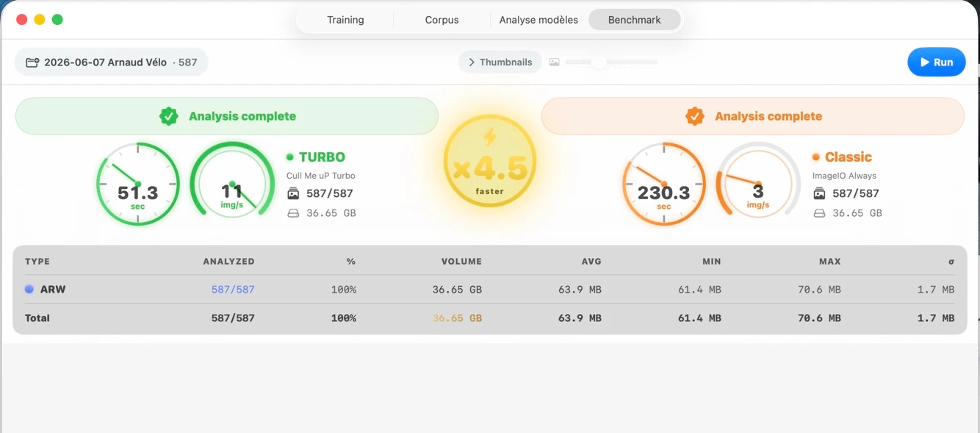The height and width of the screenshot is (433, 980).
Task: Click the σ column header
Action: click(951, 261)
